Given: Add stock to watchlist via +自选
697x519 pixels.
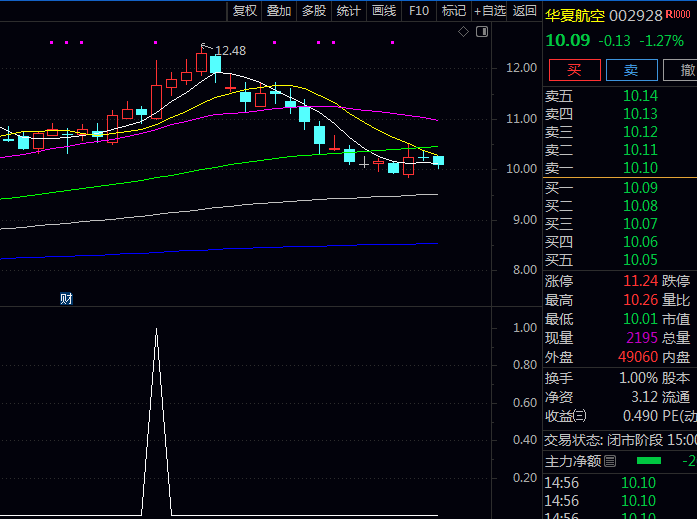Looking at the screenshot, I should pos(490,11).
